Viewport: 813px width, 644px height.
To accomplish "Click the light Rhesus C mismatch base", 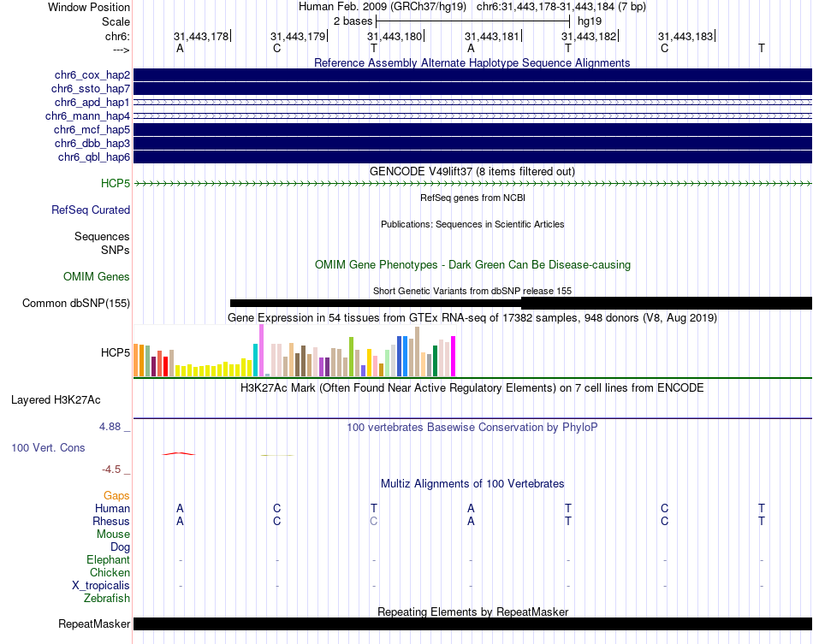I will pyautogui.click(x=374, y=521).
